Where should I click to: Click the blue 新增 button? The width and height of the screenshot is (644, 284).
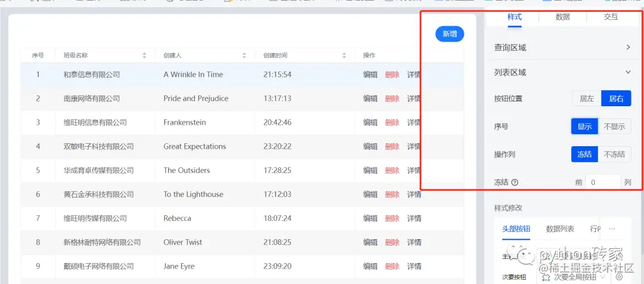450,34
